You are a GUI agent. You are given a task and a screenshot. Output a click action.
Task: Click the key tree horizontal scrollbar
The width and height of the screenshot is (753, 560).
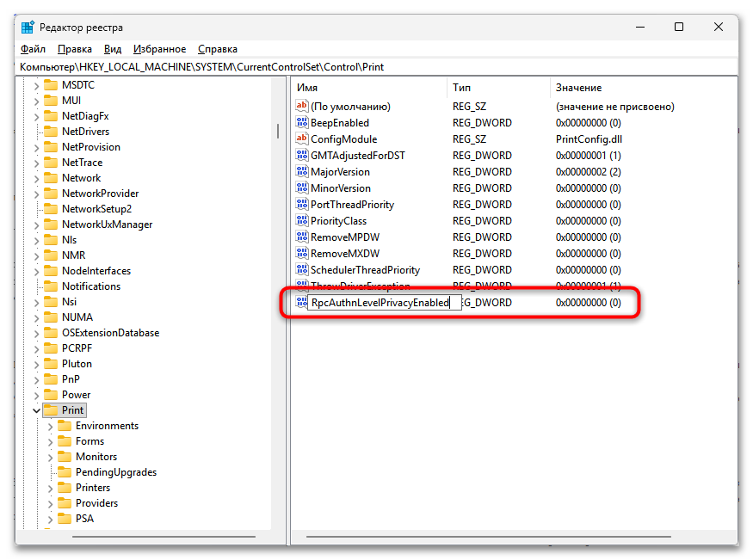point(164,537)
